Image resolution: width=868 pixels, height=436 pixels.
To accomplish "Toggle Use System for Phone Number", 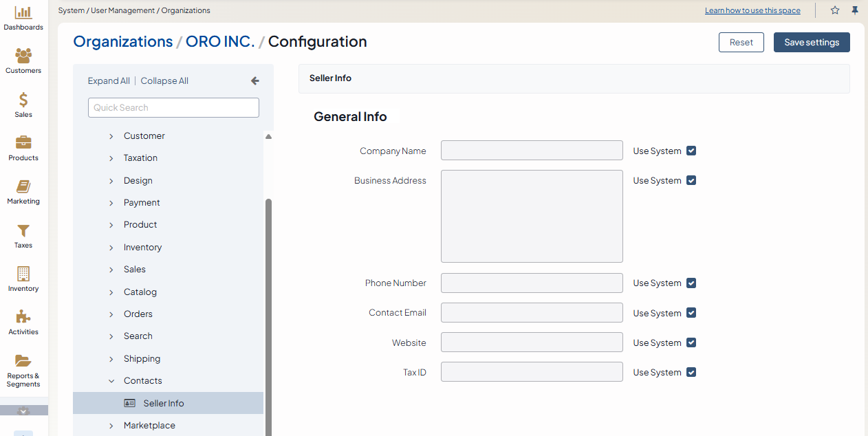I will coord(691,283).
